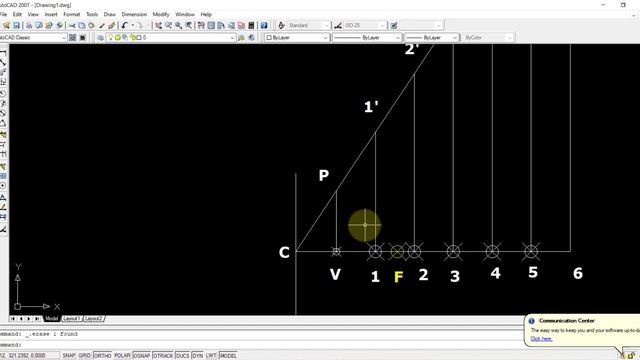Open the Block Editor icon
This screenshot has width=640, height=360.
112,25
